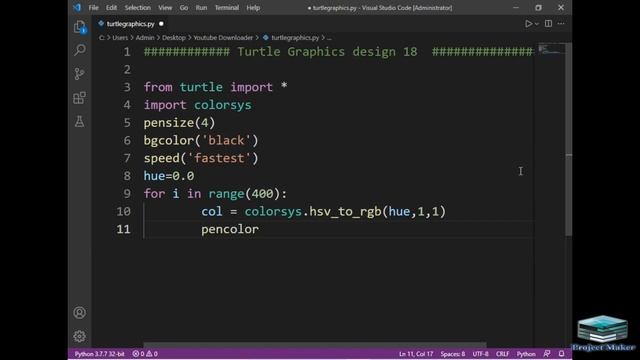This screenshot has height=360, width=640.
Task: Select the turtlegraphics.py editor tab
Action: [130, 24]
